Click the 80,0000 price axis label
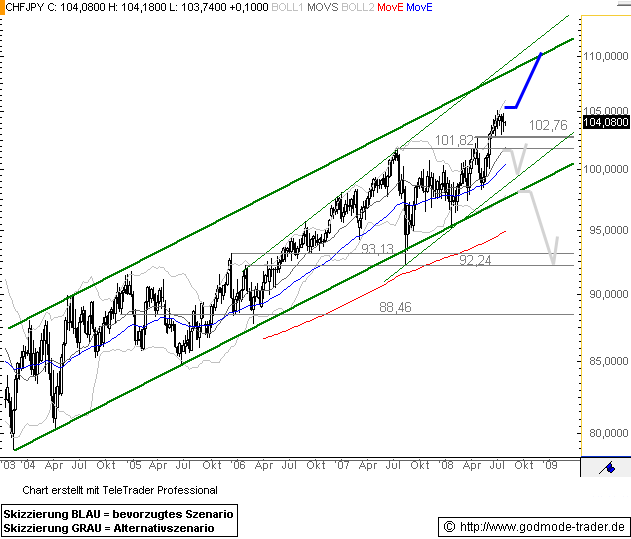631x539 pixels. tap(608, 433)
